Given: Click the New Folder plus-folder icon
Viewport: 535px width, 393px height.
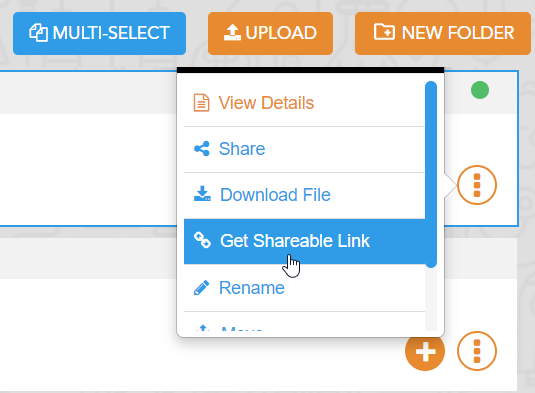Looking at the screenshot, I should pyautogui.click(x=384, y=32).
